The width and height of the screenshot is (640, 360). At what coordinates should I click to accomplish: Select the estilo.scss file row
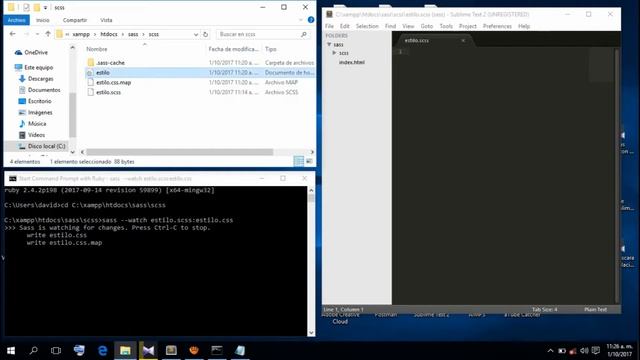click(x=200, y=93)
